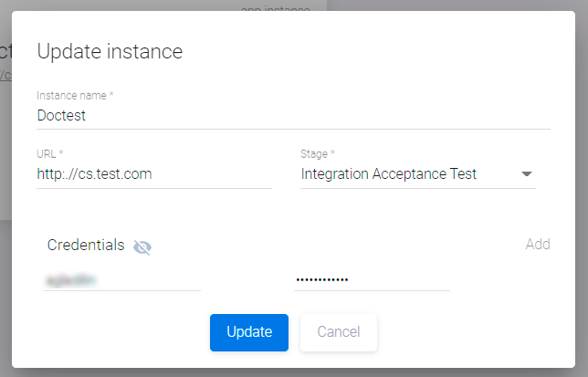Click the blurred credentials username field
588x377 pixels.
pos(121,279)
